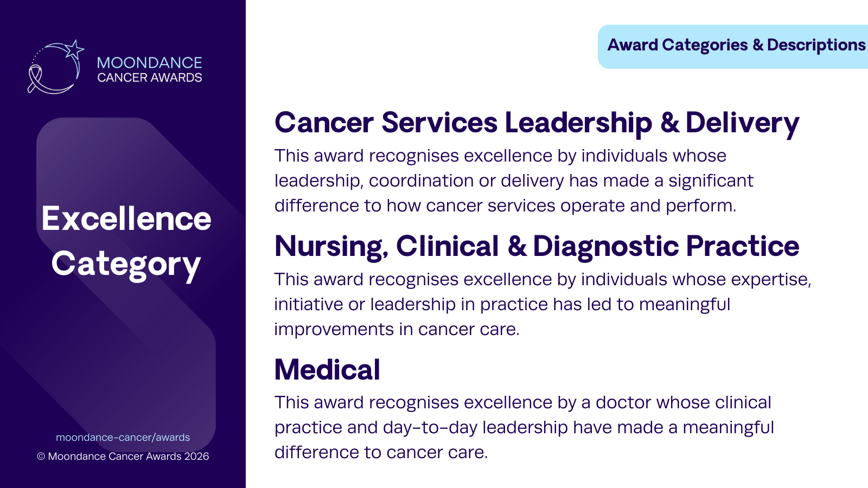868x488 pixels.
Task: Click the star in the Moondance logo
Action: coord(74,49)
